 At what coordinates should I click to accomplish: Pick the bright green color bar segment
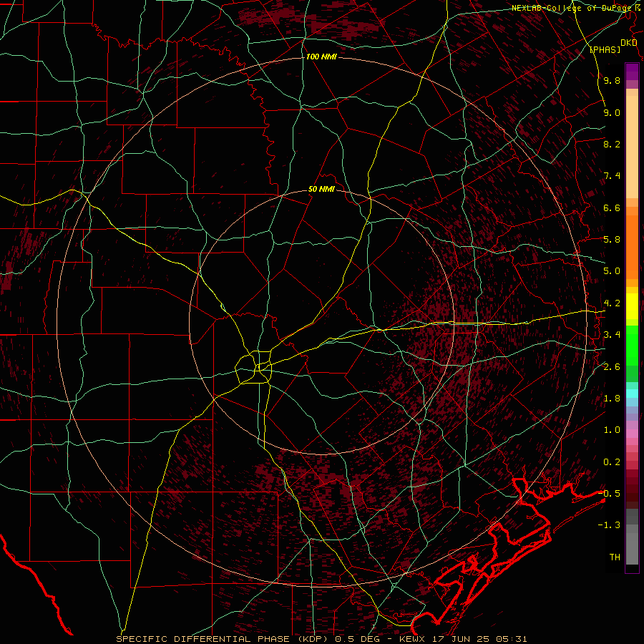(632, 346)
